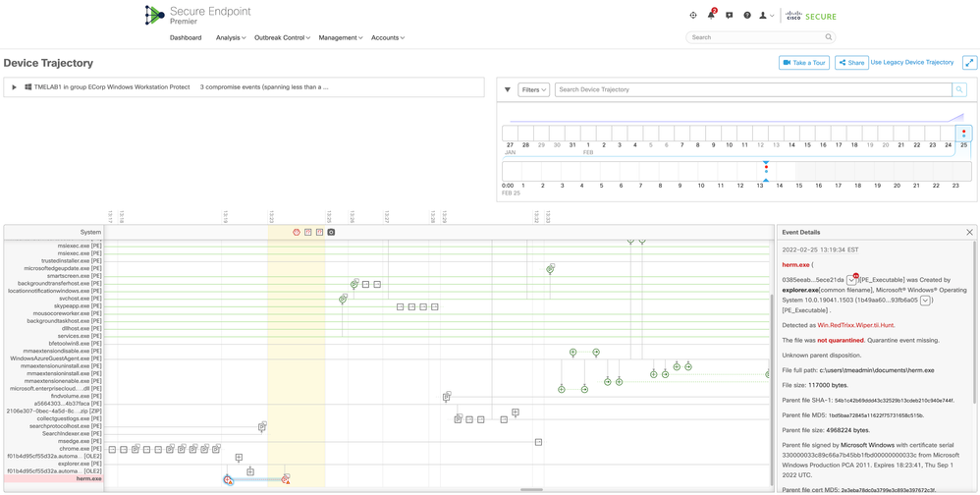Click into the Search Device Trajectory field
The height and width of the screenshot is (495, 980).
coord(753,90)
